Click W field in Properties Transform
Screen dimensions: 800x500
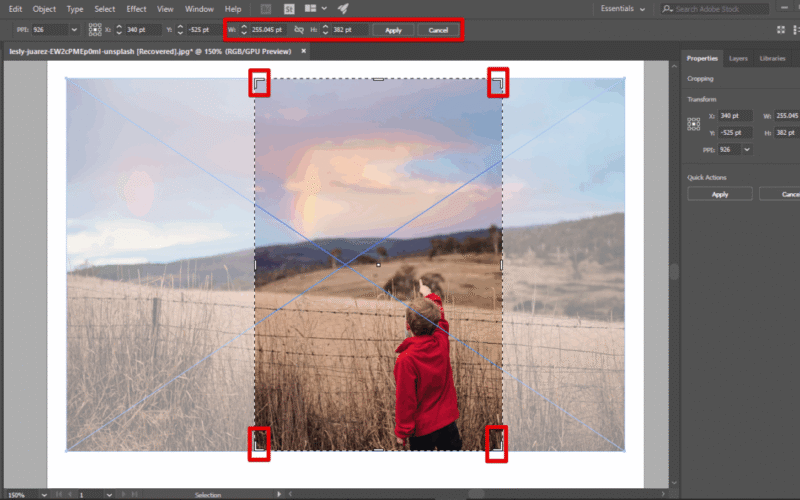(787, 116)
